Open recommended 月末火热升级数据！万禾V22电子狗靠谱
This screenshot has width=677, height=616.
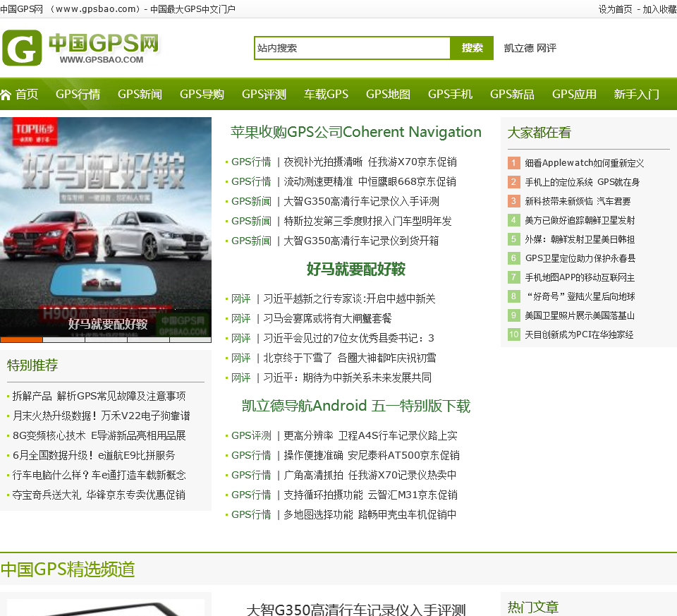(102, 416)
